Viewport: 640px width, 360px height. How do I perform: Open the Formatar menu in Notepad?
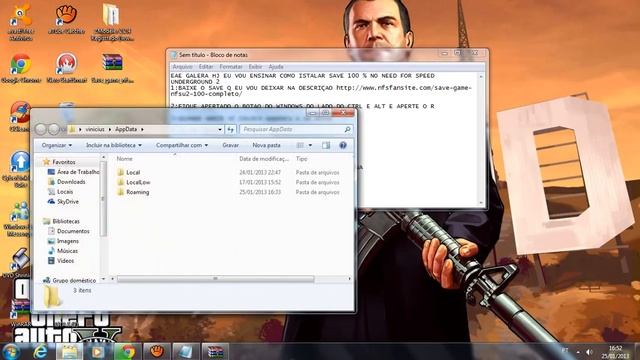231,67
